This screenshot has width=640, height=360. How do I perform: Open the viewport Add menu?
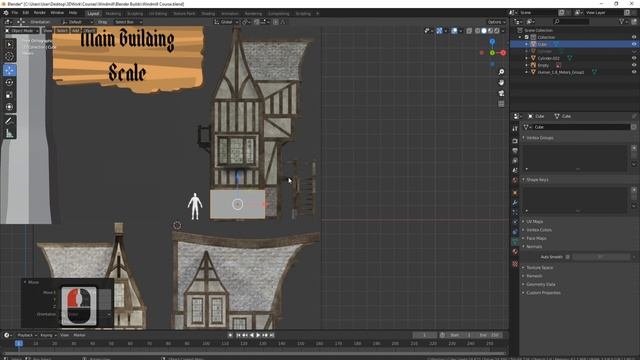coord(76,31)
